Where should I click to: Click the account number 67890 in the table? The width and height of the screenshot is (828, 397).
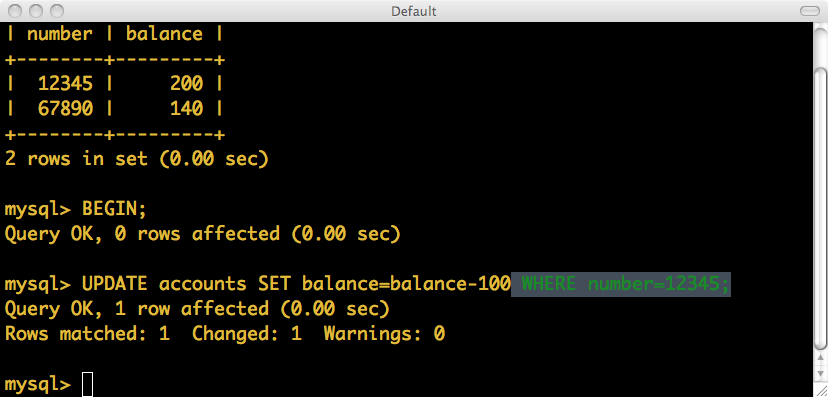(x=65, y=109)
